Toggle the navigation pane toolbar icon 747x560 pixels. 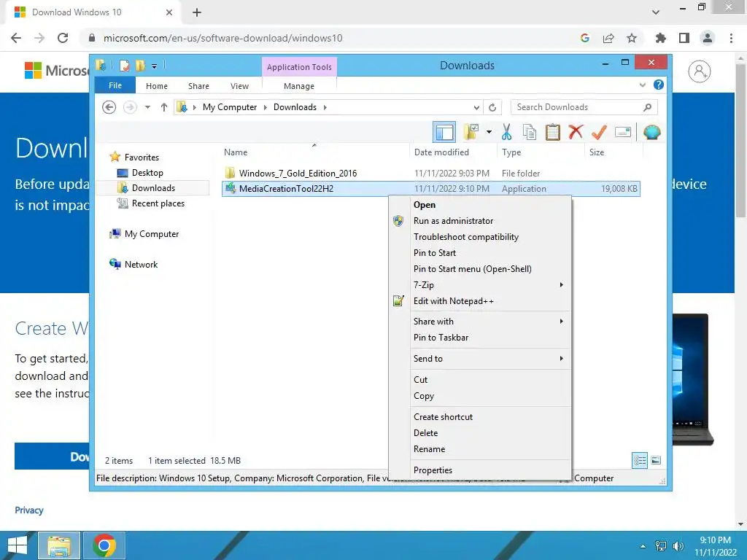click(444, 132)
